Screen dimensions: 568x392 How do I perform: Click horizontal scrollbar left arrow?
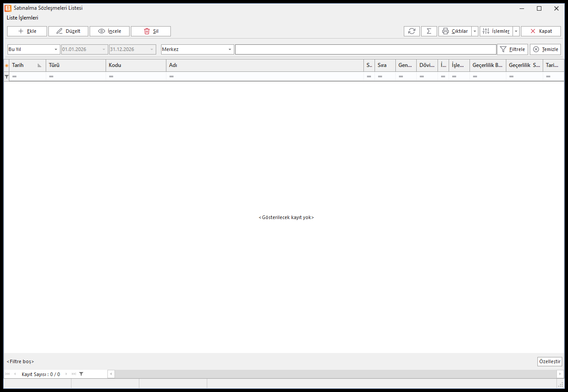click(111, 374)
